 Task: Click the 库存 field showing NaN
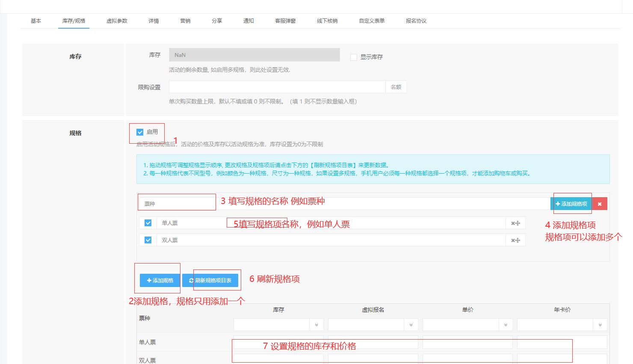point(254,55)
